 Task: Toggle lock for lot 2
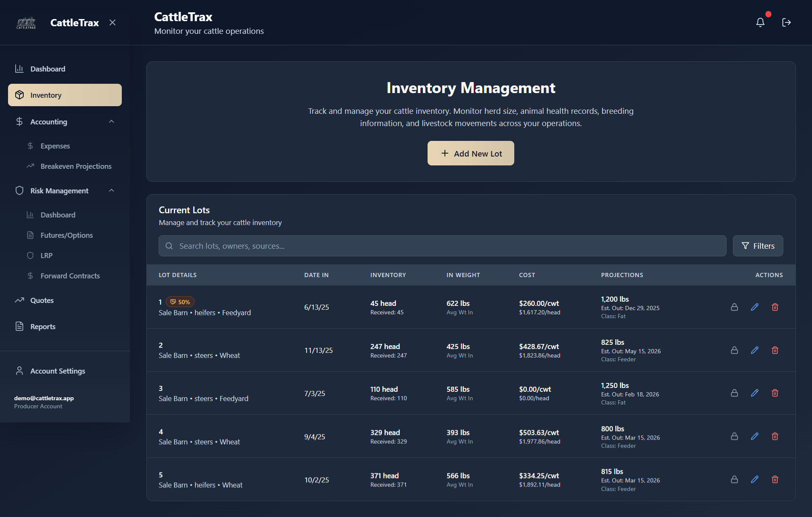[x=734, y=350]
